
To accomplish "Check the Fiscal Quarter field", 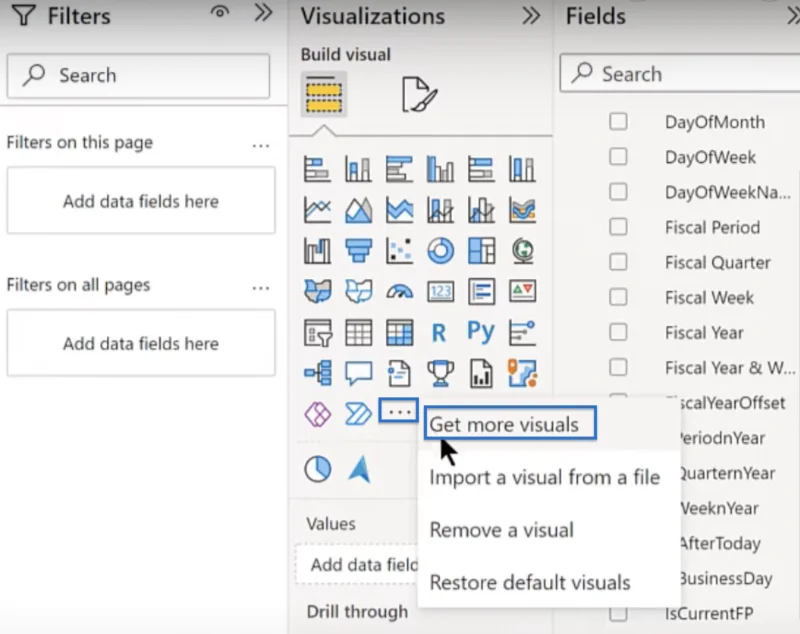I will 618,262.
